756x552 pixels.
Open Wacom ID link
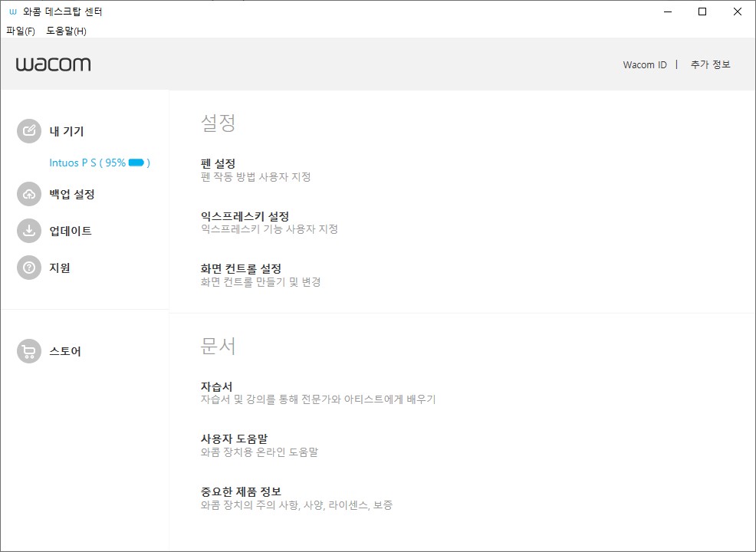click(x=645, y=64)
